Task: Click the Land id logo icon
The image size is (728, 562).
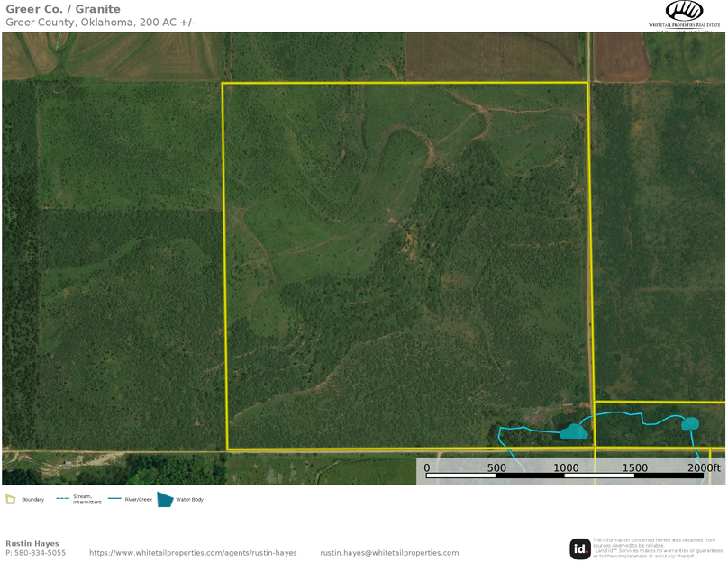Action: click(x=580, y=548)
